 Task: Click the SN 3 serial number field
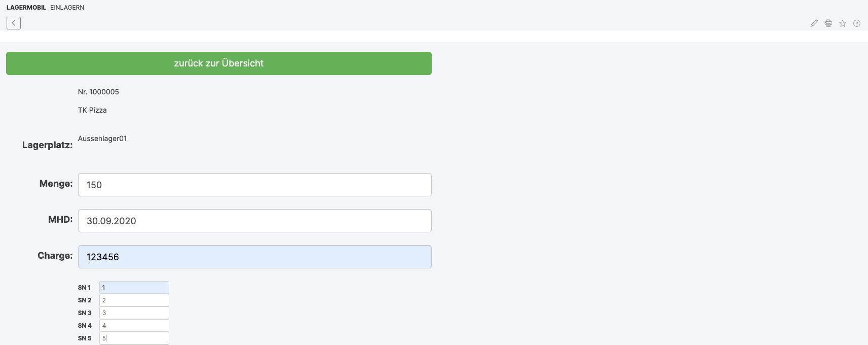coord(134,313)
